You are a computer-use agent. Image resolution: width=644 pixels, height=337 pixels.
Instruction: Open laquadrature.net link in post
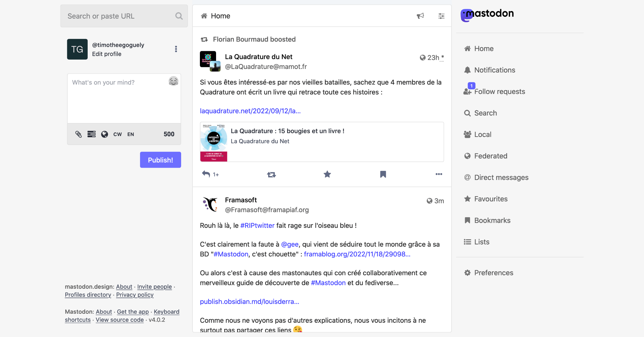pos(250,111)
